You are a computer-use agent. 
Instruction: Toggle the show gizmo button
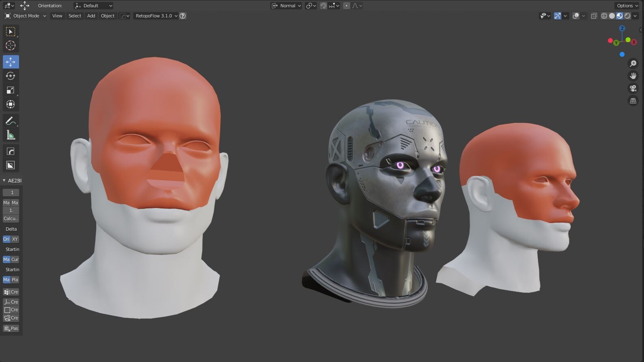pyautogui.click(x=558, y=16)
